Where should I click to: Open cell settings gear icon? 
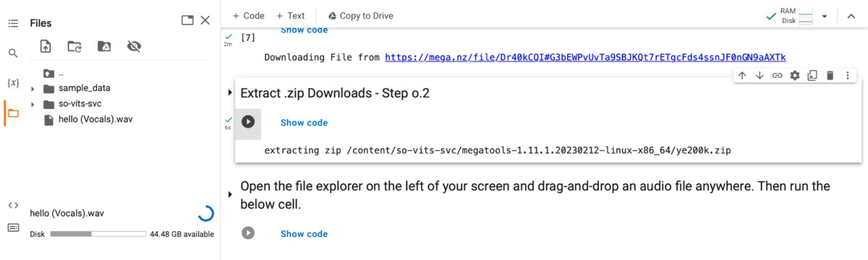[x=795, y=76]
